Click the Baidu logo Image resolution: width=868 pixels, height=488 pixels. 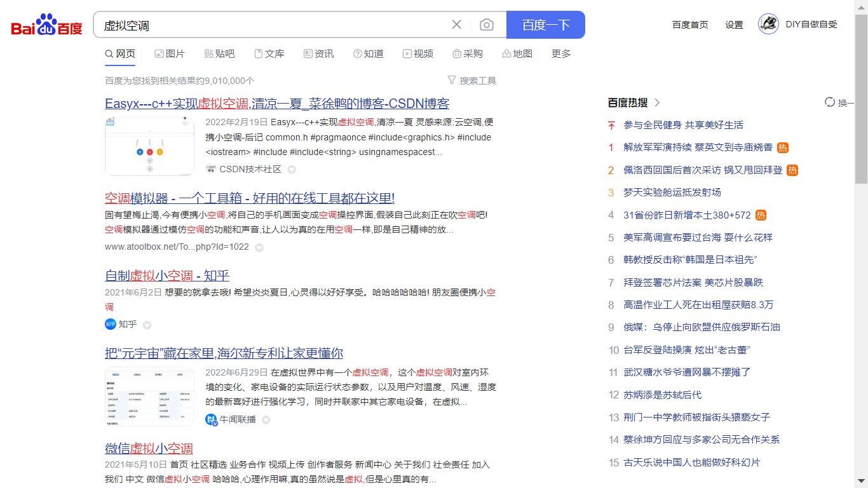click(x=47, y=25)
